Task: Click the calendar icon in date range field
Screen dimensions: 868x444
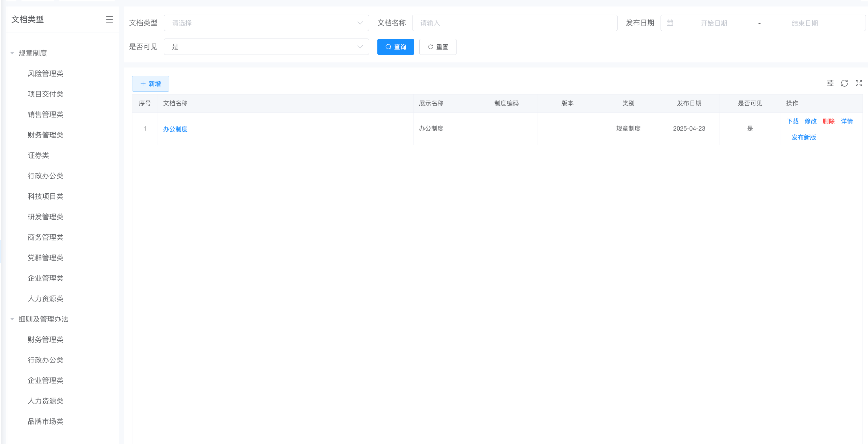Action: pyautogui.click(x=670, y=23)
